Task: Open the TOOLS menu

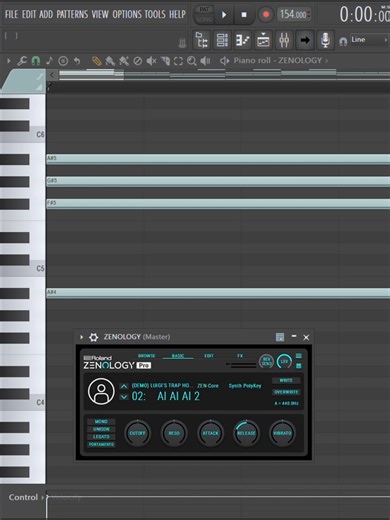Action: [x=155, y=14]
